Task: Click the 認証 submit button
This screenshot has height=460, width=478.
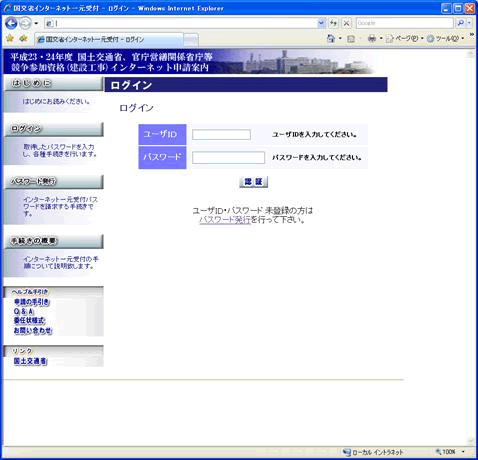Action: pyautogui.click(x=253, y=182)
